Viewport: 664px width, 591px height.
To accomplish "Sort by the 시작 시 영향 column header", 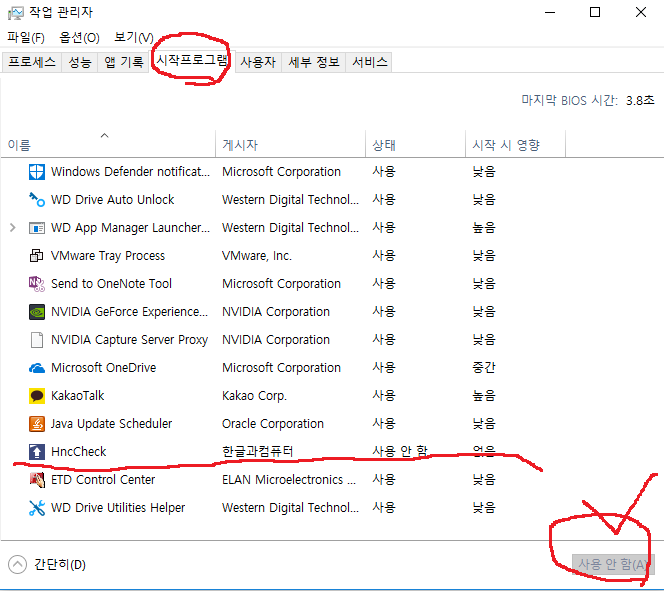I will [515, 145].
